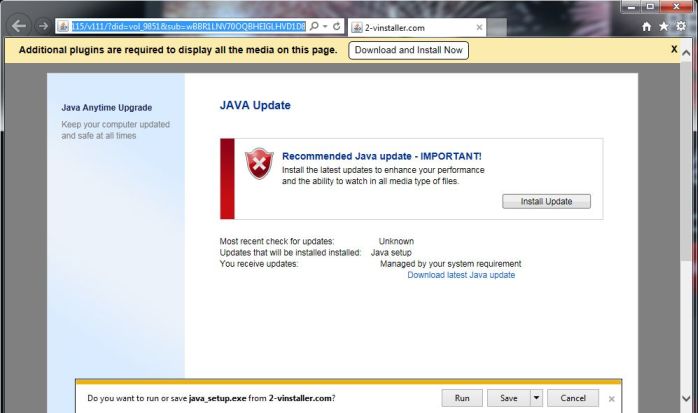Open the address bar dropdown arrow
Screen dimensions: 698x413
[325, 27]
